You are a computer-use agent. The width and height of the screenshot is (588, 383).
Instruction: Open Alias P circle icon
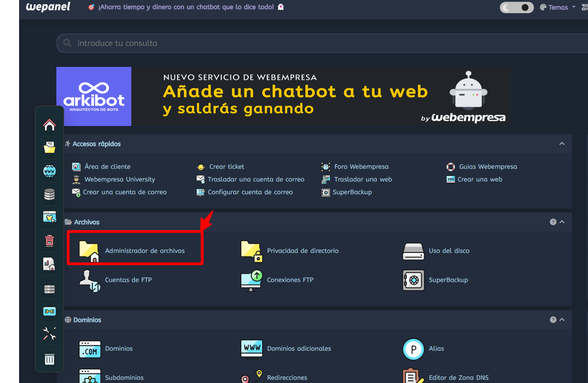(x=414, y=349)
